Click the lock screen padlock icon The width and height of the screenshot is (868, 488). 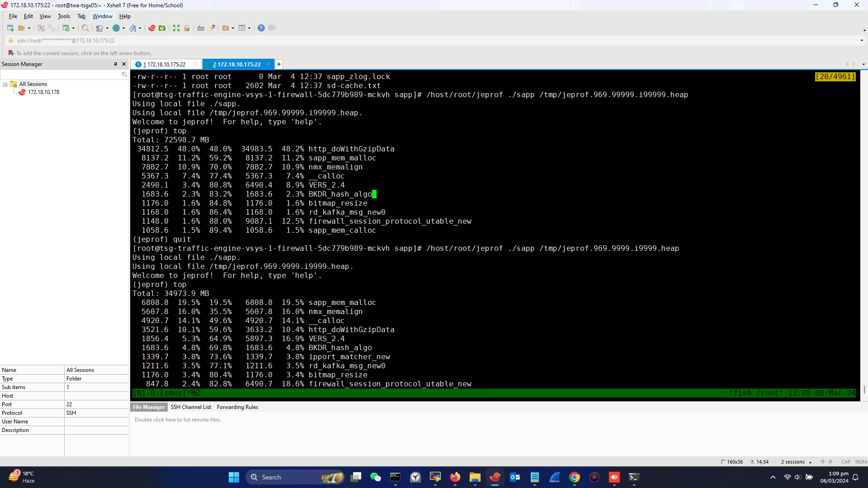[187, 28]
